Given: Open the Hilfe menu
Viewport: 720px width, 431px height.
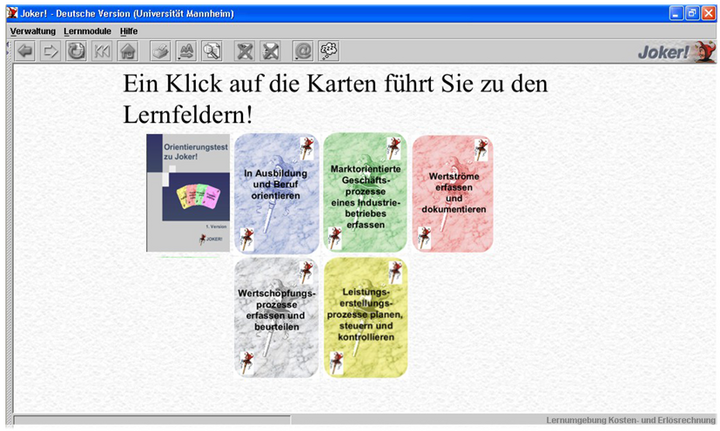Looking at the screenshot, I should (x=129, y=31).
